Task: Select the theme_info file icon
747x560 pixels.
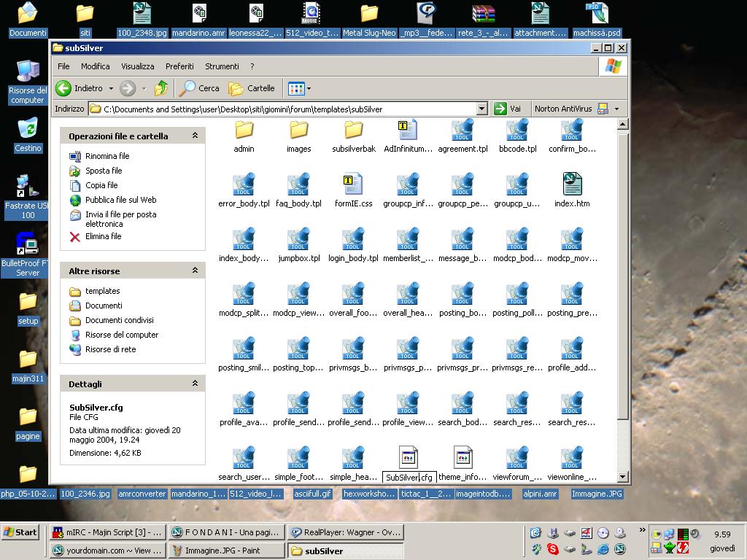Action: pyautogui.click(x=462, y=457)
